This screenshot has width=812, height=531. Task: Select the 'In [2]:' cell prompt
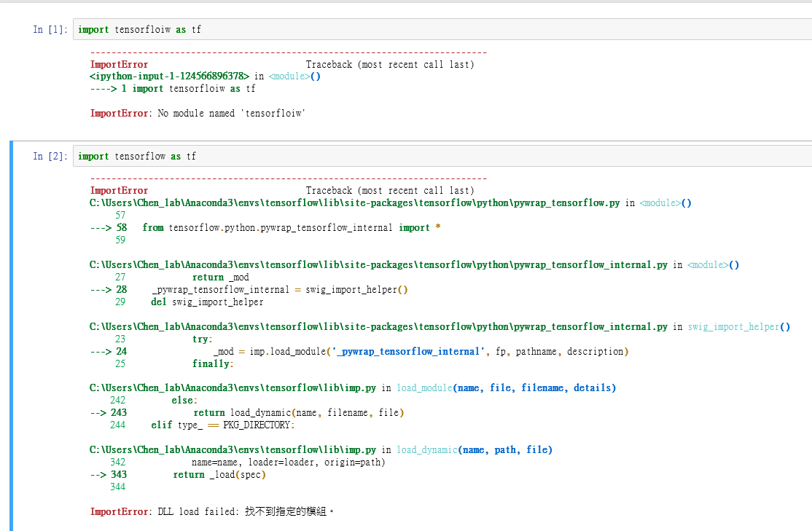tap(50, 157)
